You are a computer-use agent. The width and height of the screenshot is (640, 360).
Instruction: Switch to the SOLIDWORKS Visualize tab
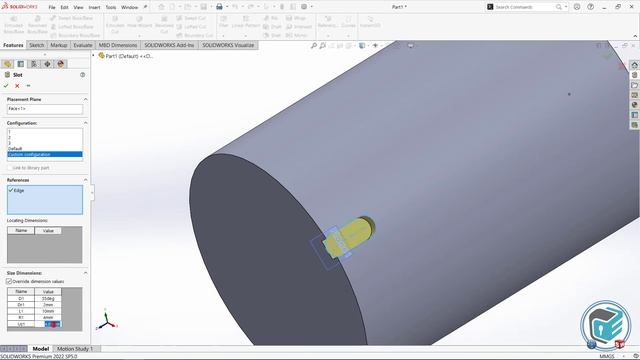pyautogui.click(x=228, y=45)
